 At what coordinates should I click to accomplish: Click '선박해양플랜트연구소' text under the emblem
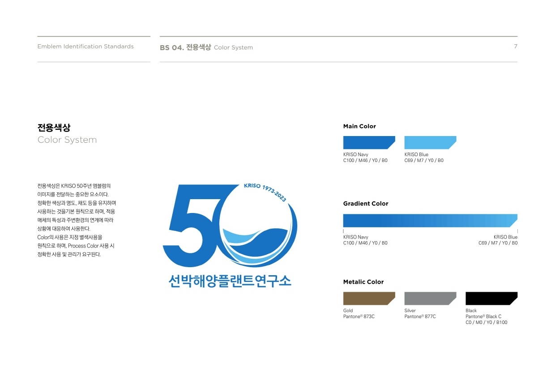pyautogui.click(x=230, y=281)
